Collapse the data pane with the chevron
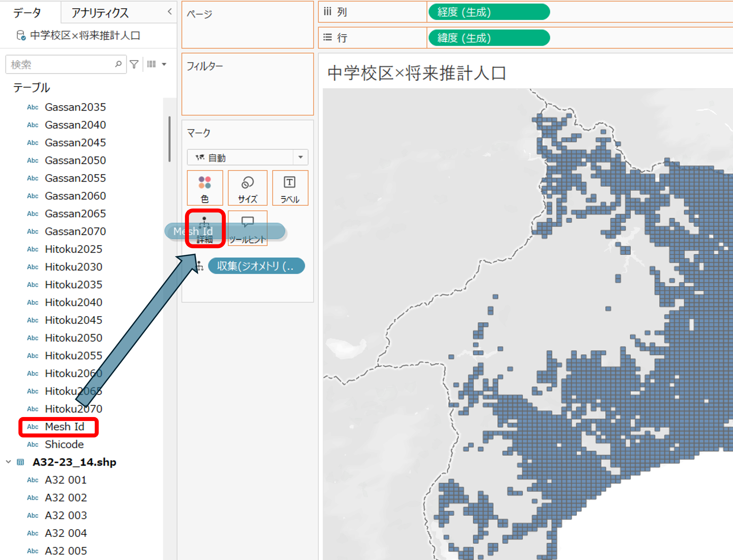 pyautogui.click(x=170, y=12)
